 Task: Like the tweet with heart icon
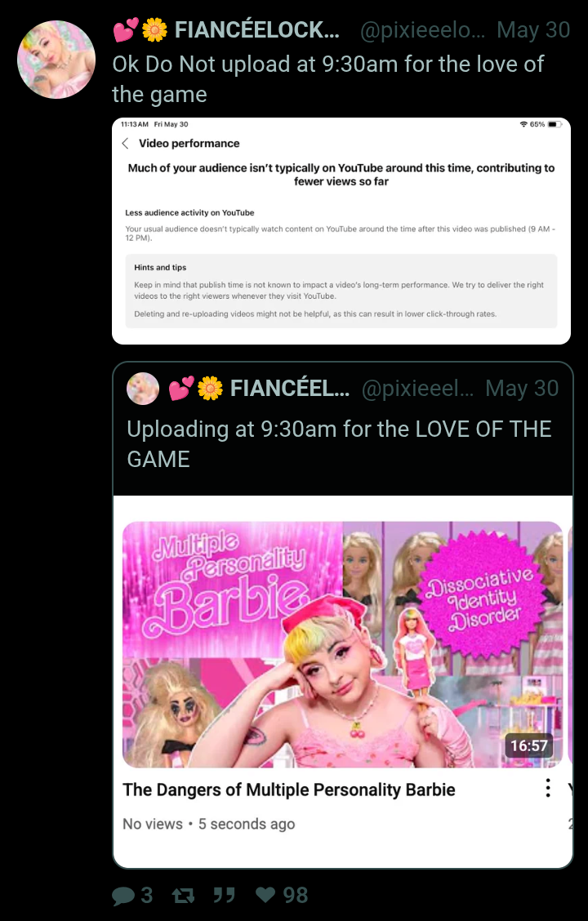tap(265, 895)
